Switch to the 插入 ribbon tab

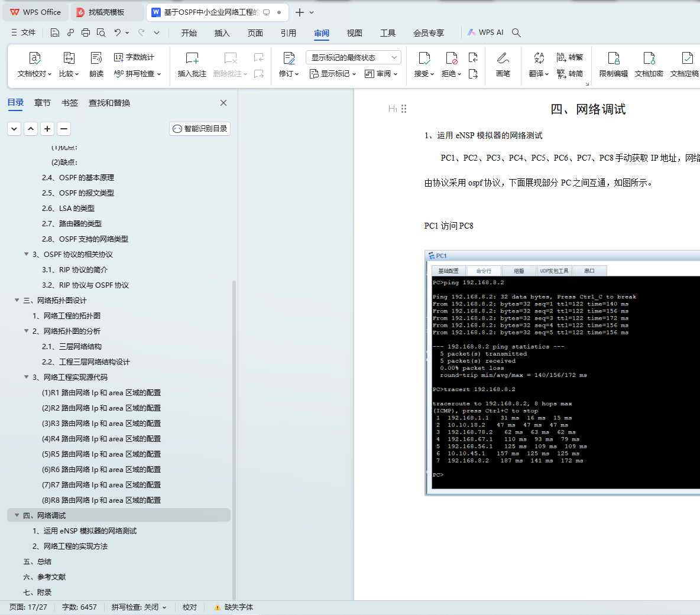[x=222, y=33]
